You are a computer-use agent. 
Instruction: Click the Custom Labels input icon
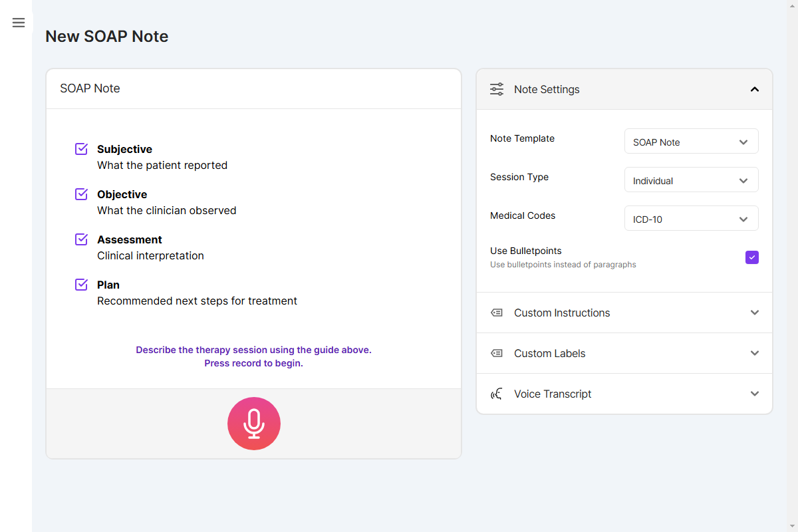496,353
